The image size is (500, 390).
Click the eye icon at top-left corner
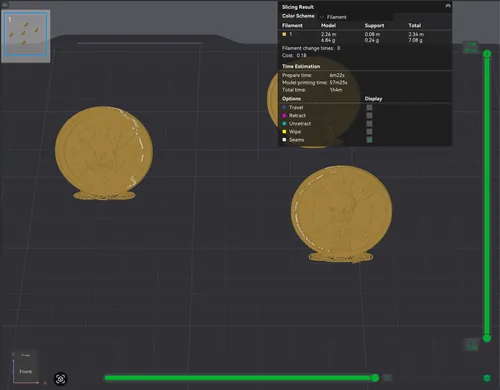coord(5,5)
